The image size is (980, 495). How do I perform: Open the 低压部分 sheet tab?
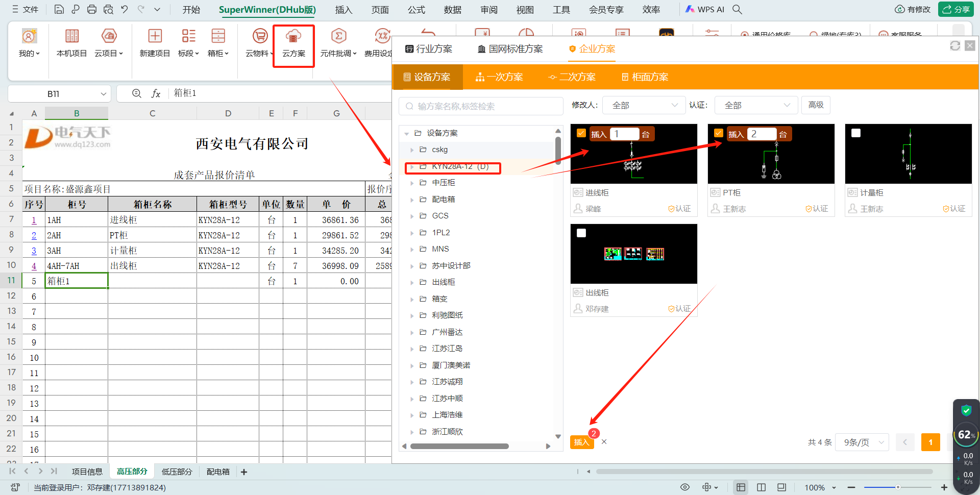[x=177, y=472]
